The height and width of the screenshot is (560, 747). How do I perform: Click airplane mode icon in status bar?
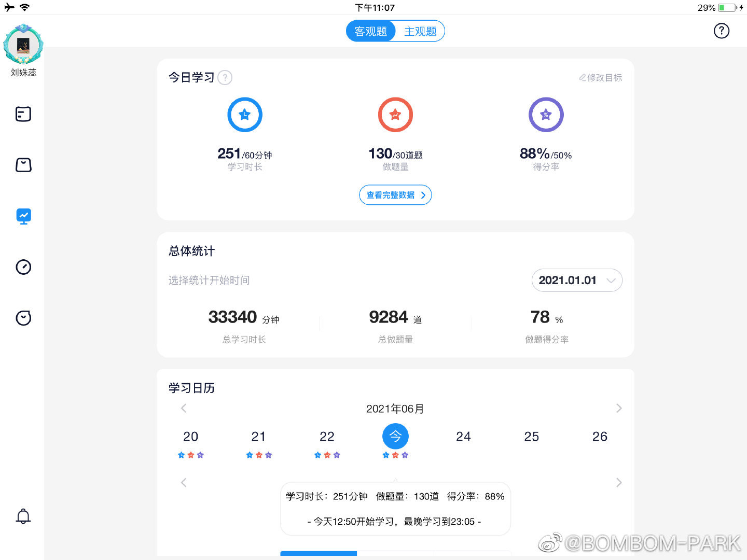coord(9,7)
